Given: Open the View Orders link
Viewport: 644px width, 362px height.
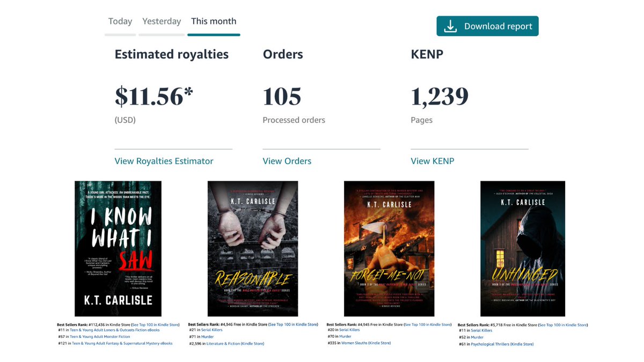Looking at the screenshot, I should point(287,161).
